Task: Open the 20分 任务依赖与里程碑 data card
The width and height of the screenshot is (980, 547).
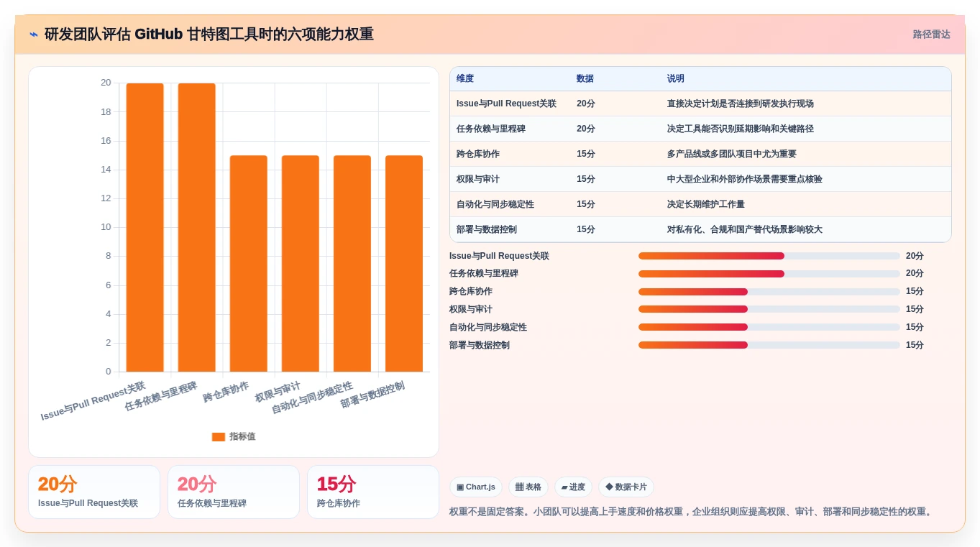Action: click(x=234, y=492)
